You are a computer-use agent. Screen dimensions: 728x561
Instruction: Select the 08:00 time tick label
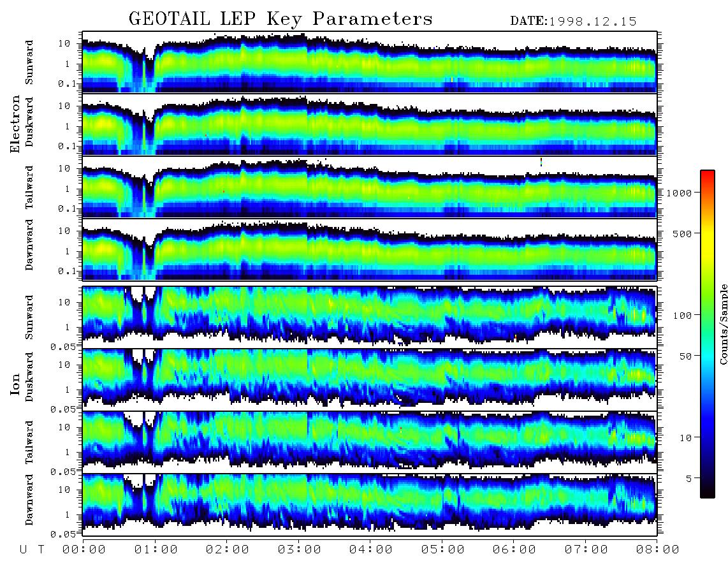pyautogui.click(x=657, y=550)
